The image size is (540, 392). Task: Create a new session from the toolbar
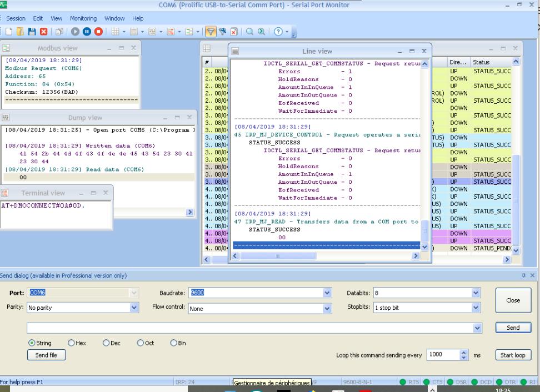click(8, 32)
